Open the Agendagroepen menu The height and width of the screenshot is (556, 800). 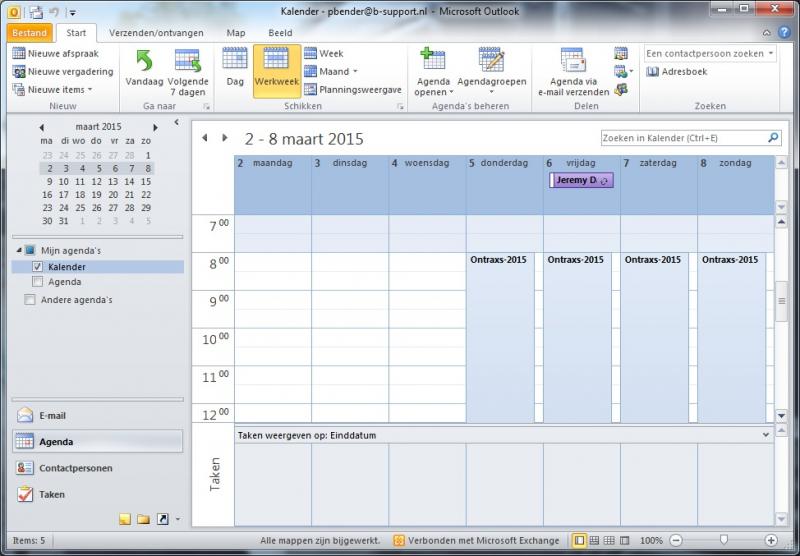click(x=492, y=71)
